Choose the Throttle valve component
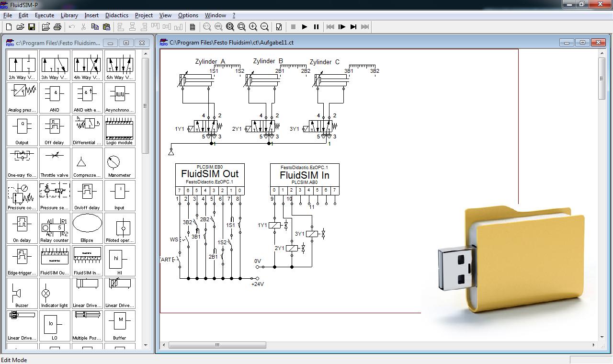613x364 pixels. click(55, 163)
